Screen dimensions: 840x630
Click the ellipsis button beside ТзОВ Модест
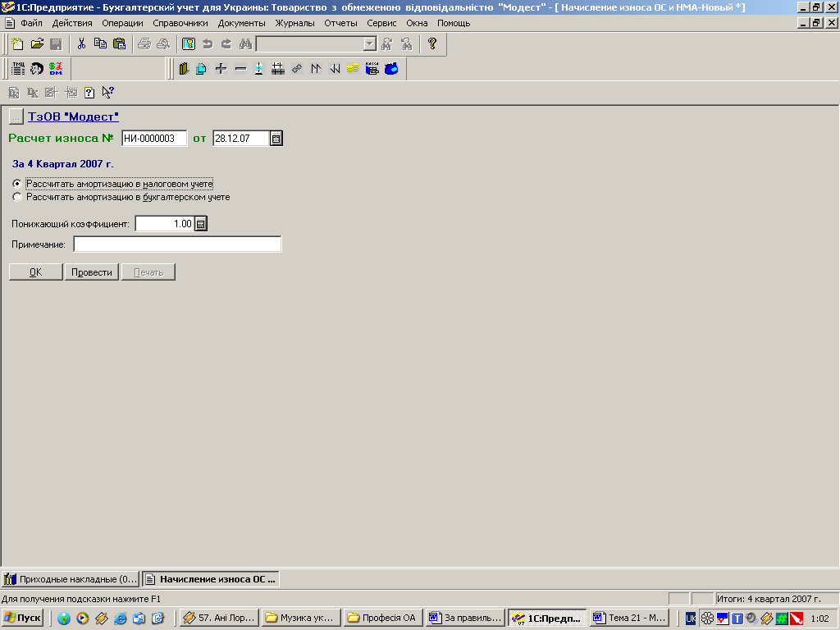16,116
